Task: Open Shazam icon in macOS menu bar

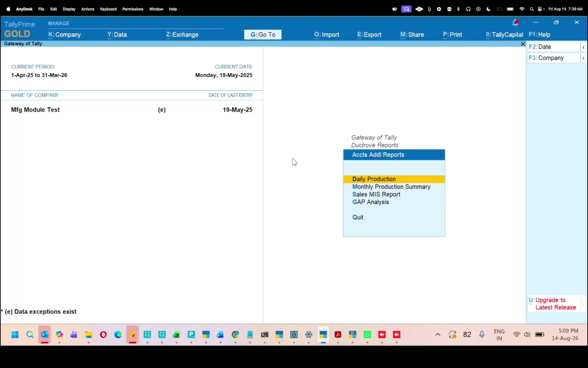Action: point(439,9)
